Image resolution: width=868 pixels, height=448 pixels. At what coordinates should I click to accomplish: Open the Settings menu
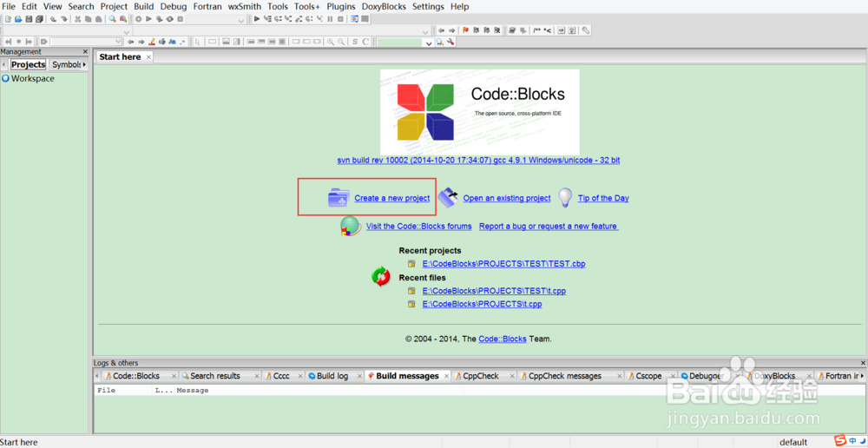pos(429,7)
